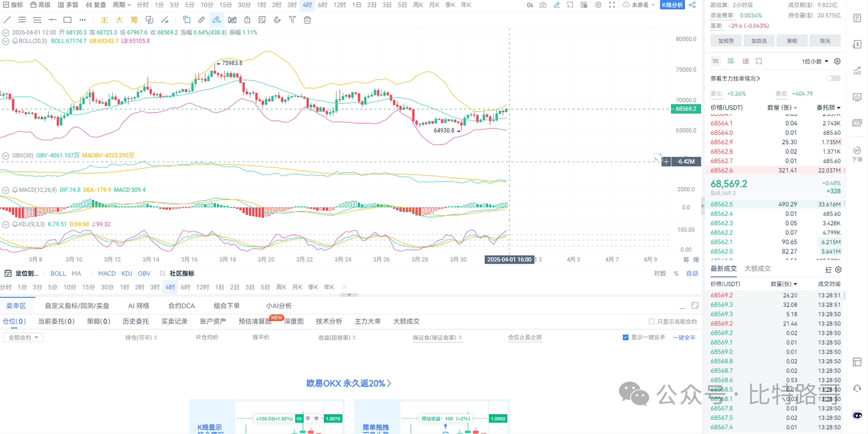This screenshot has height=434, width=868.
Task: Check the 只显示当前合约 checkbox
Action: click(x=652, y=322)
